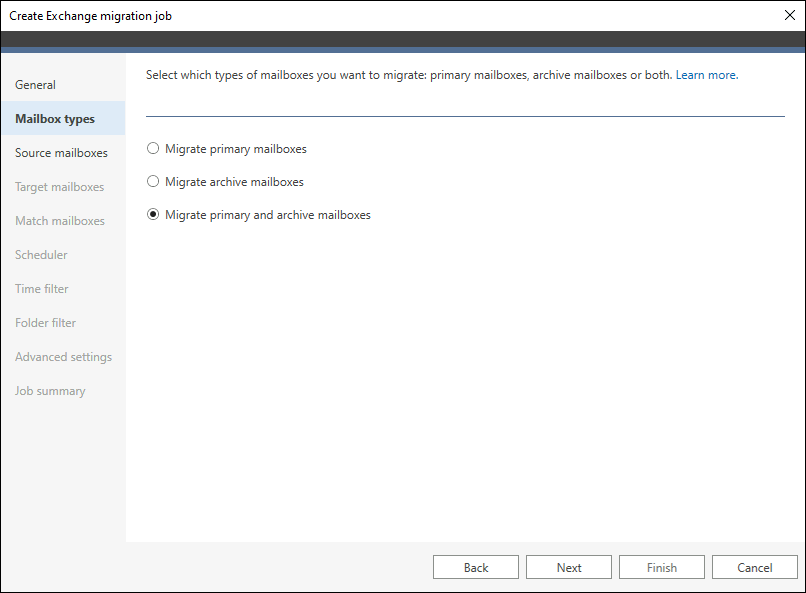Open Advanced settings step
The width and height of the screenshot is (806, 593).
pos(63,357)
